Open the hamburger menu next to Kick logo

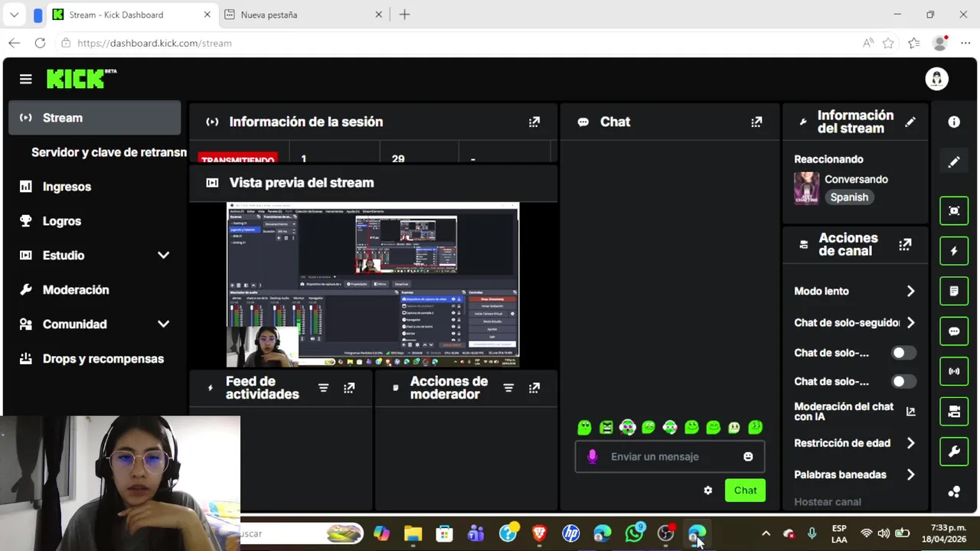point(25,79)
